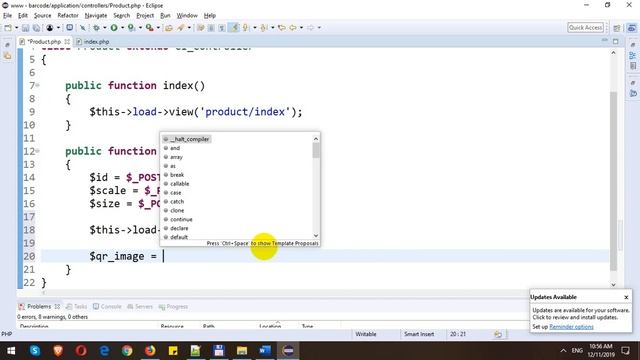
Task: Click the Quick Access field
Action: click(585, 27)
